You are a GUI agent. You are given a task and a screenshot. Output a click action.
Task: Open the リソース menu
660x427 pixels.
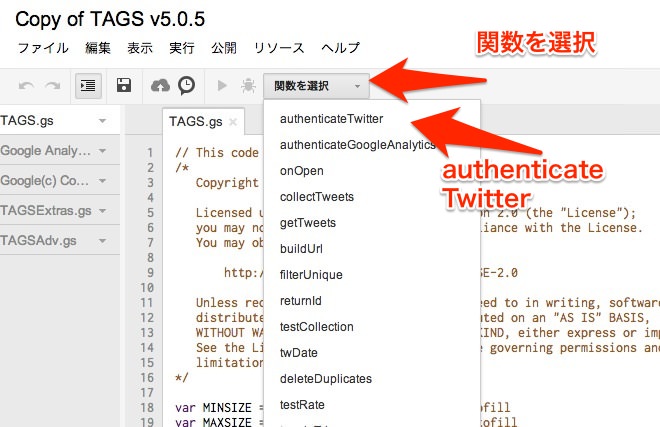(x=279, y=48)
